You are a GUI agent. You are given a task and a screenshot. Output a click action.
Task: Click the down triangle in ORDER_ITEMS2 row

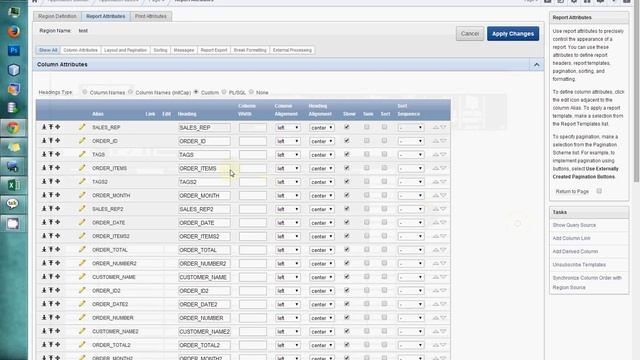(443, 236)
